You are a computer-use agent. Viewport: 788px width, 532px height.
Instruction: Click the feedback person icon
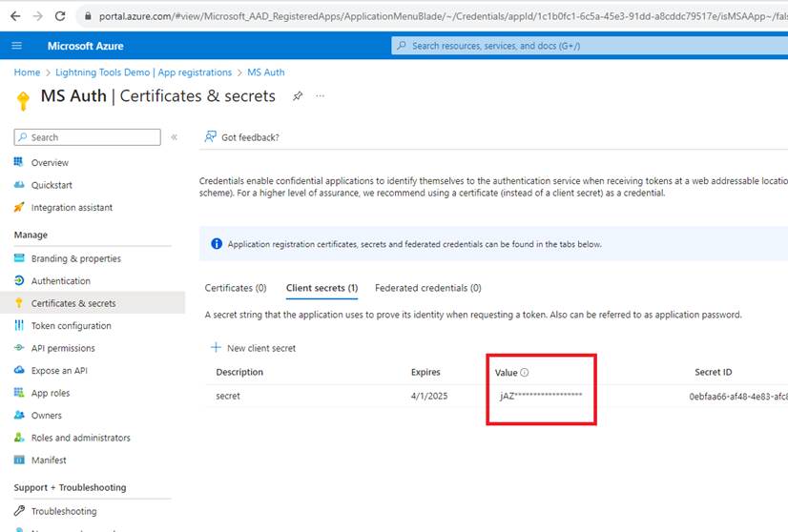[x=210, y=136]
